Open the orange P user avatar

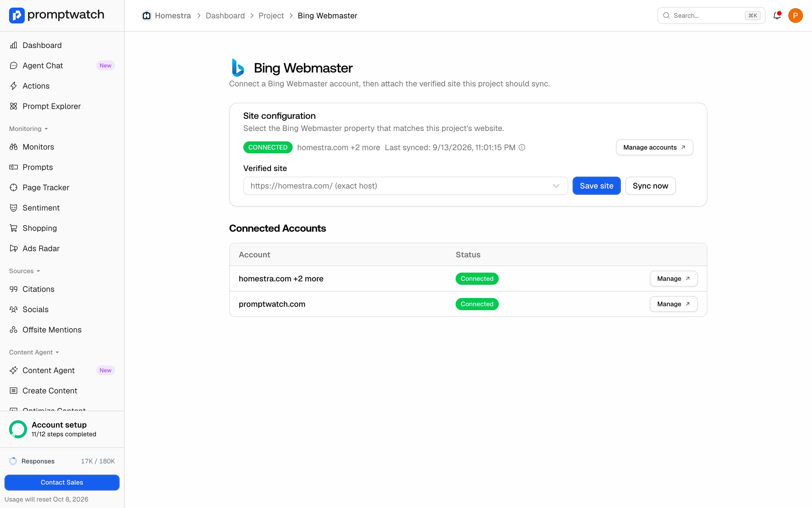pos(796,16)
